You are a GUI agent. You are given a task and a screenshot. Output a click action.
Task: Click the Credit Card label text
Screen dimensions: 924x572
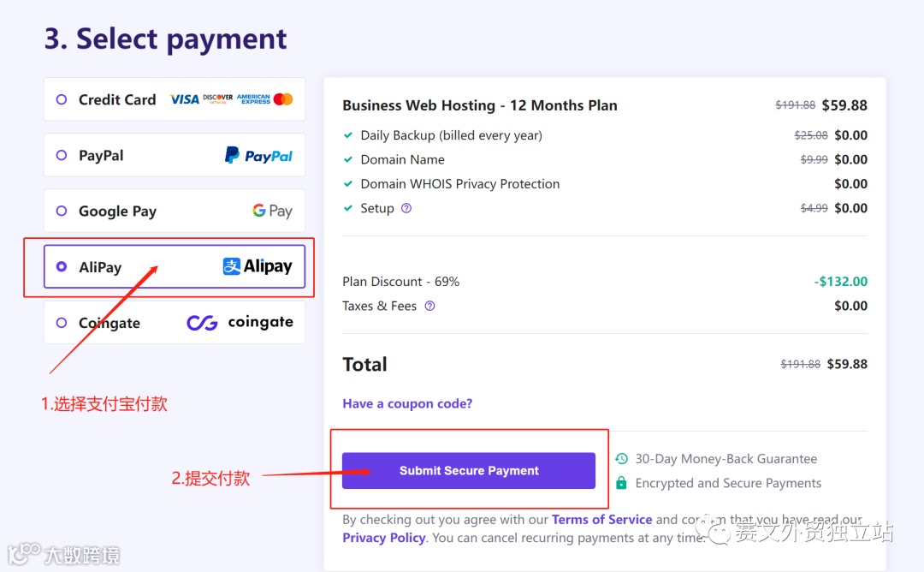point(117,99)
